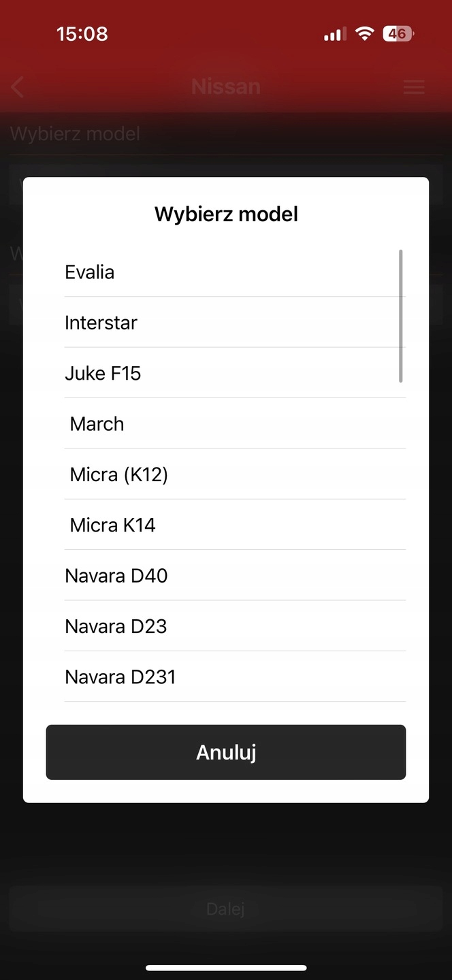Click the model list scrollbar
452x980 pixels.
pyautogui.click(x=400, y=316)
